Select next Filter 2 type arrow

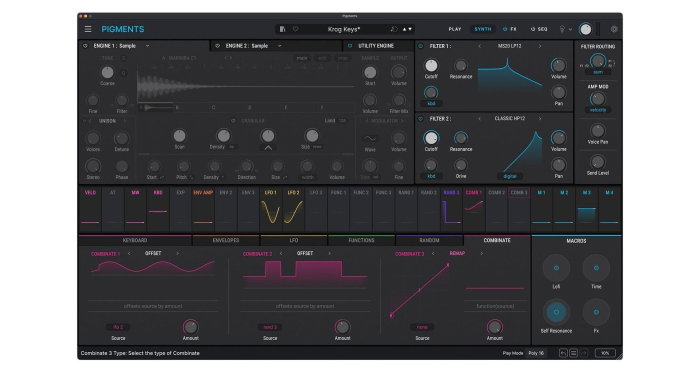click(x=540, y=119)
